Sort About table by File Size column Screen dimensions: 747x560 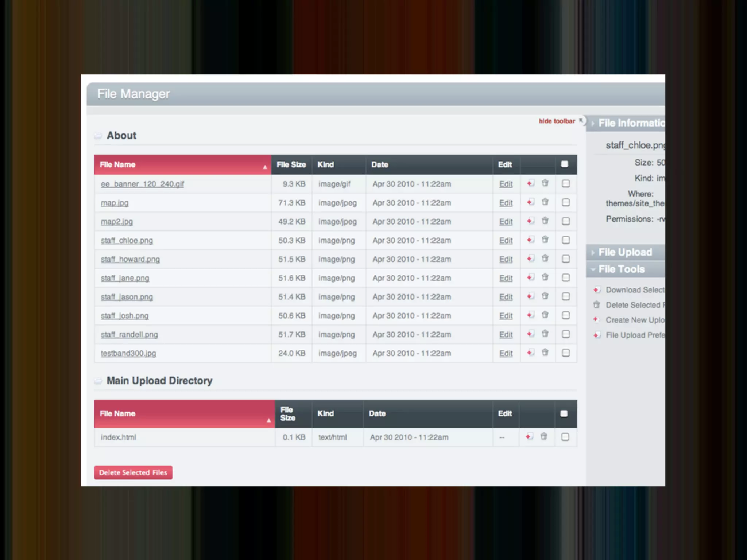(x=291, y=164)
